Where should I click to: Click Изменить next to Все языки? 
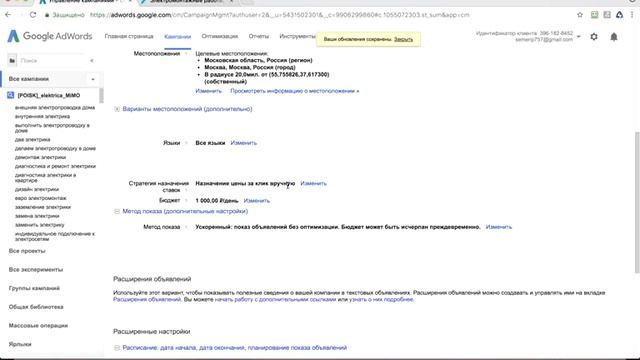pyautogui.click(x=244, y=143)
